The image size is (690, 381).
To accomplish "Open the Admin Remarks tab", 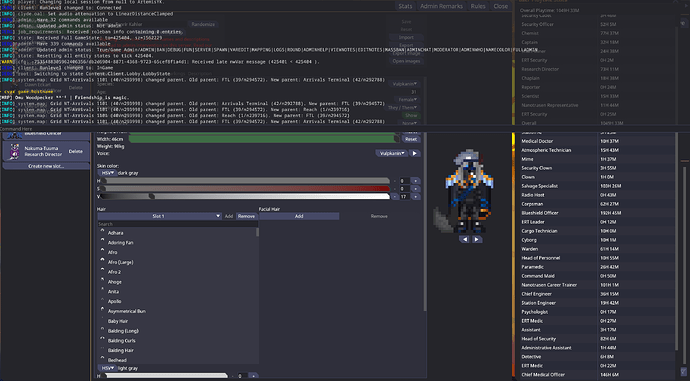I will click(441, 6).
